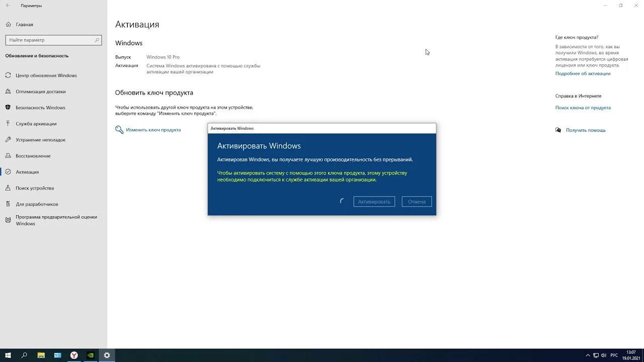Open Программа предварительной оценки Windows
Viewport: 644px width, 362px height.
(56, 220)
